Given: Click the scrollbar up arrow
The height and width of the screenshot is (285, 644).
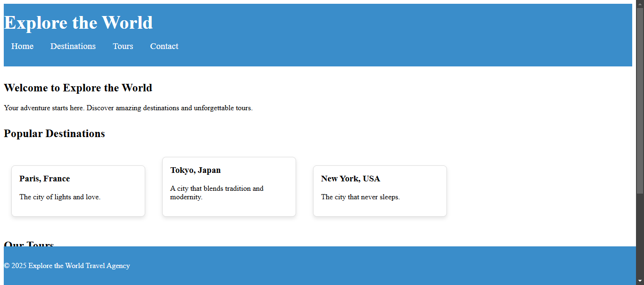Looking at the screenshot, I should (640, 4).
